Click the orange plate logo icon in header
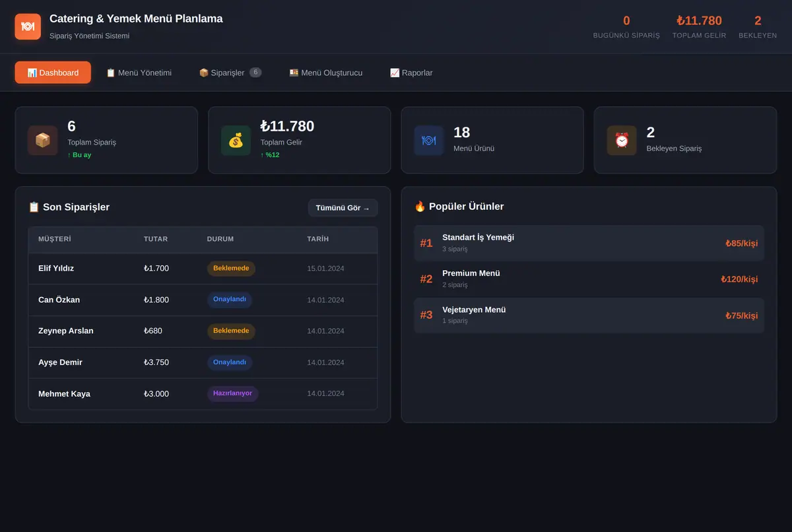This screenshot has width=792, height=532. (x=28, y=26)
